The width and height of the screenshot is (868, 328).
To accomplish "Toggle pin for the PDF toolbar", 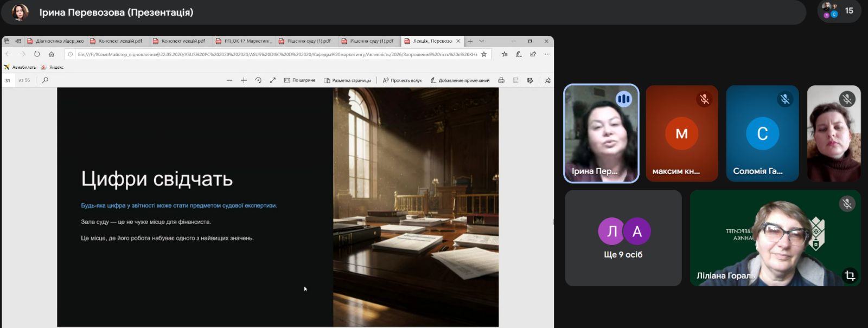I will coord(547,80).
